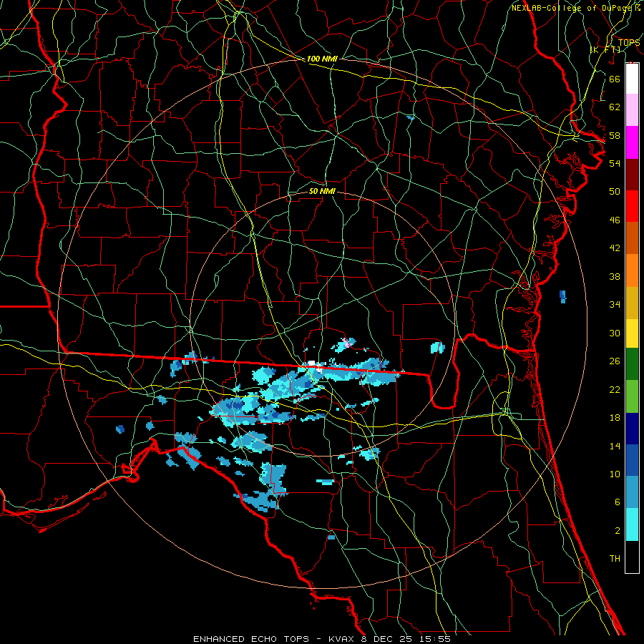Screen dimensions: 644x644
Task: Click the KVAX radar site identifier
Action: (342, 639)
